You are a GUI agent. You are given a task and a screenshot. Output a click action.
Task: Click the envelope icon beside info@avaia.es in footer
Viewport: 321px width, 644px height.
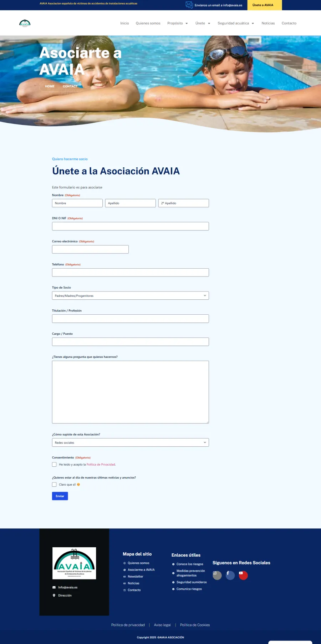54,587
